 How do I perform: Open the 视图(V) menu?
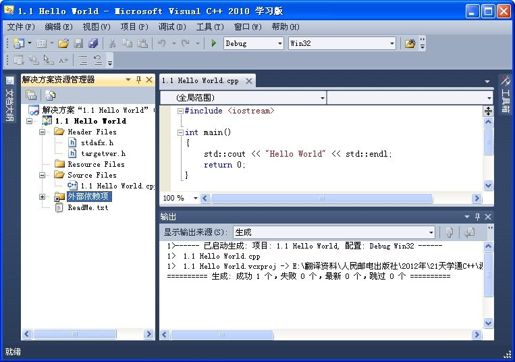click(96, 27)
